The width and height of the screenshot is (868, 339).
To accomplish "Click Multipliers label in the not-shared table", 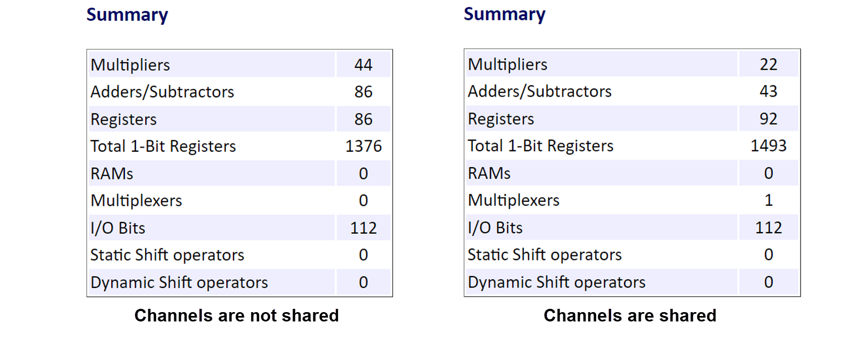I will pos(130,65).
